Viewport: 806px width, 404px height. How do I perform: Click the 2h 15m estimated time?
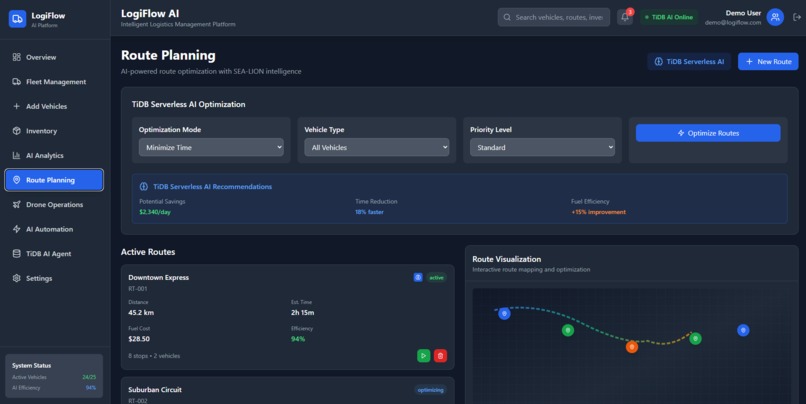point(302,313)
